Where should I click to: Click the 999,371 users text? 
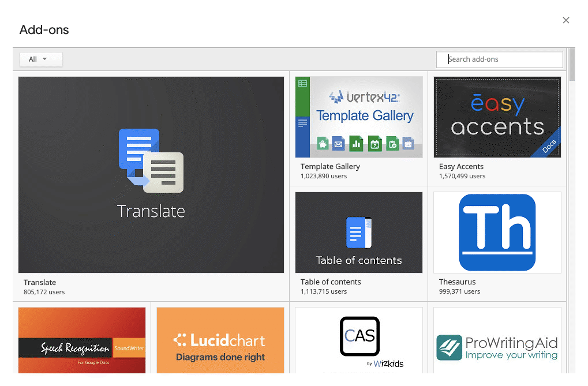click(459, 291)
